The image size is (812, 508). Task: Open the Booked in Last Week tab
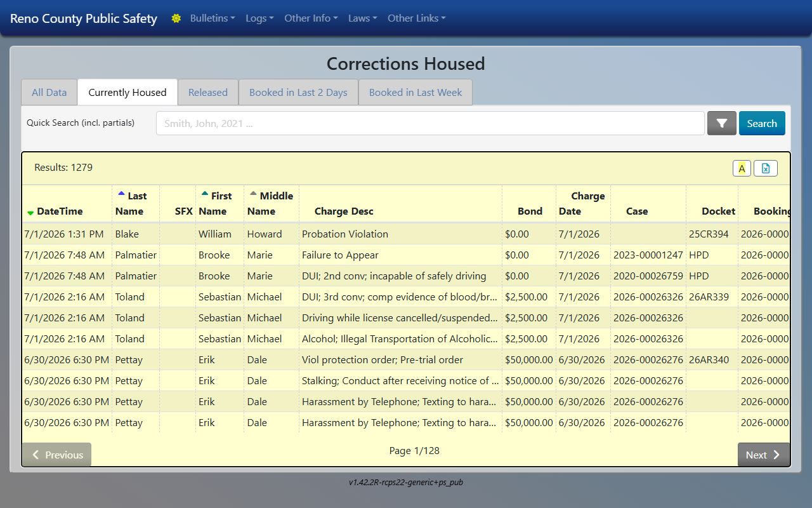coord(416,92)
